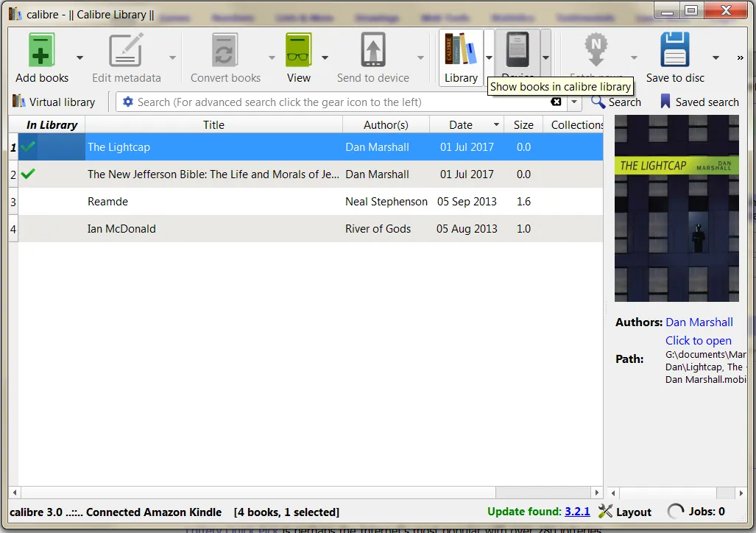Expand the Add books dropdown arrow

pyautogui.click(x=80, y=57)
